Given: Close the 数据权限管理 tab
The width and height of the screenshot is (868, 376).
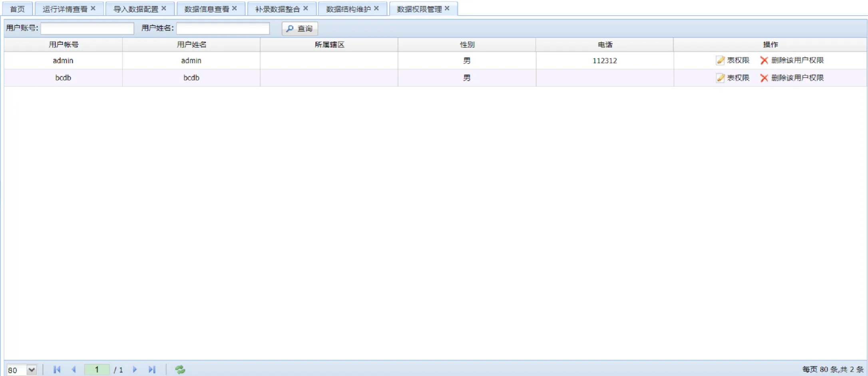Looking at the screenshot, I should [447, 8].
